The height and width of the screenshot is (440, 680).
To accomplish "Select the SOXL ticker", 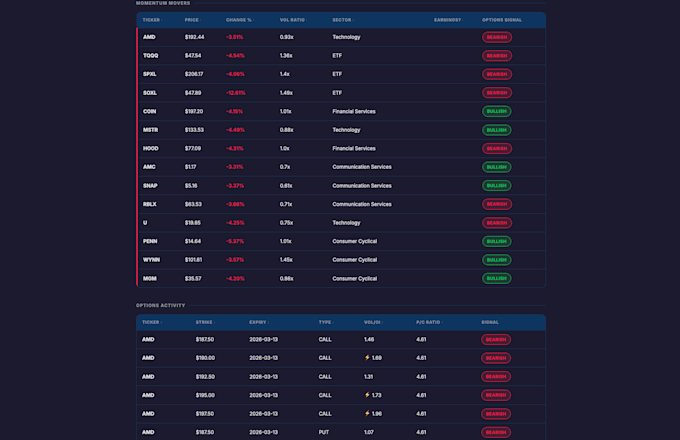I will point(150,93).
